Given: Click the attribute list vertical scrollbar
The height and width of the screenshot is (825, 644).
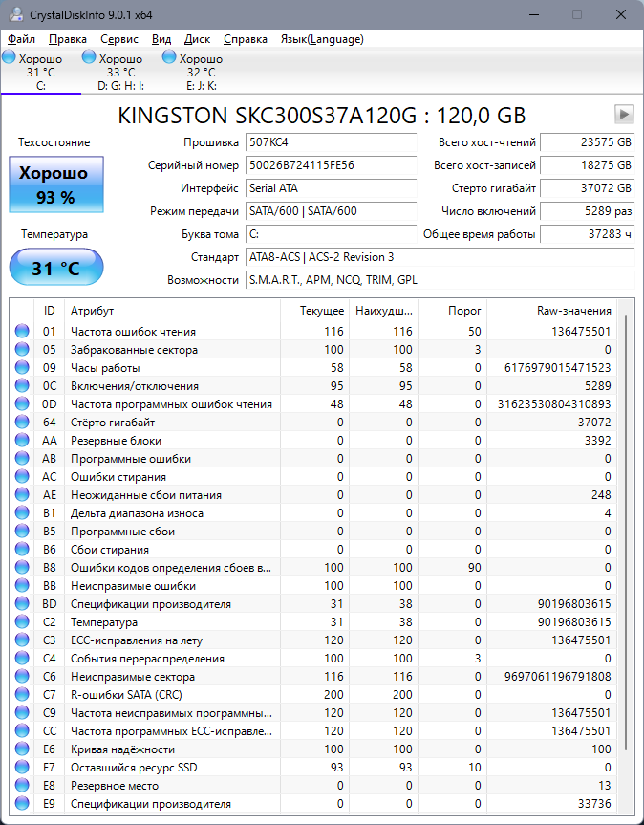Looking at the screenshot, I should [x=626, y=533].
